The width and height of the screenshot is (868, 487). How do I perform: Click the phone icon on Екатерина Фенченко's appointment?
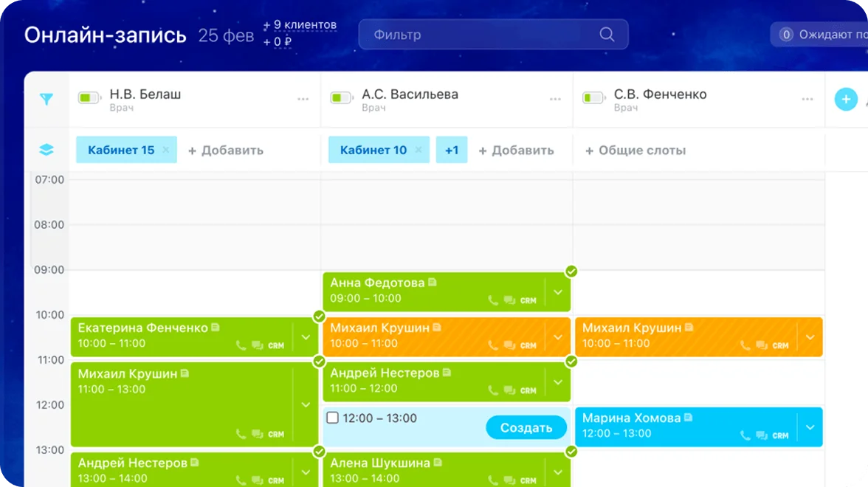point(241,345)
